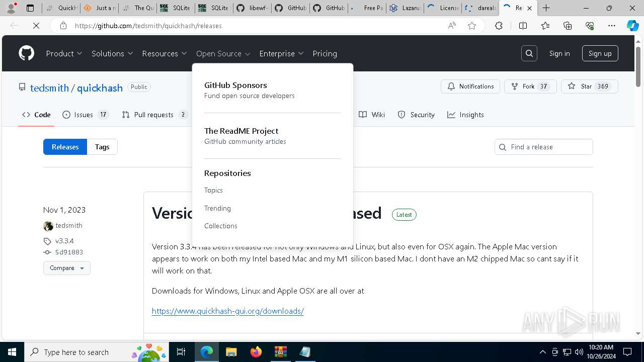Expand the Product menu
The width and height of the screenshot is (644, 362).
(x=64, y=53)
